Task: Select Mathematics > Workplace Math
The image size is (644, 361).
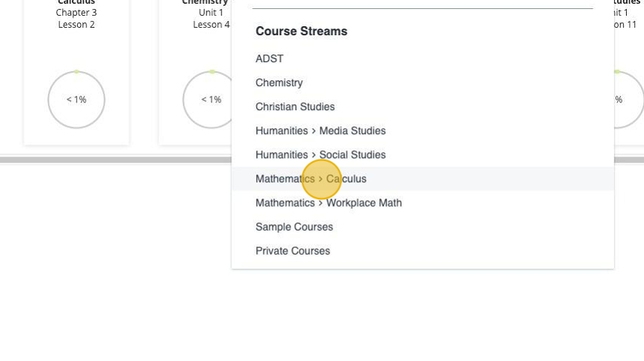Action: (x=329, y=202)
